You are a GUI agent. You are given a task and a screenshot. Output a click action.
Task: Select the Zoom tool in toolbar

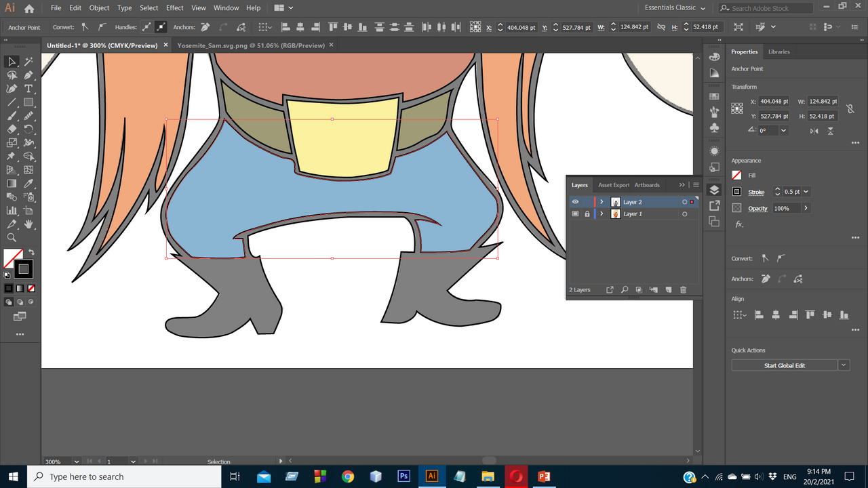click(12, 238)
